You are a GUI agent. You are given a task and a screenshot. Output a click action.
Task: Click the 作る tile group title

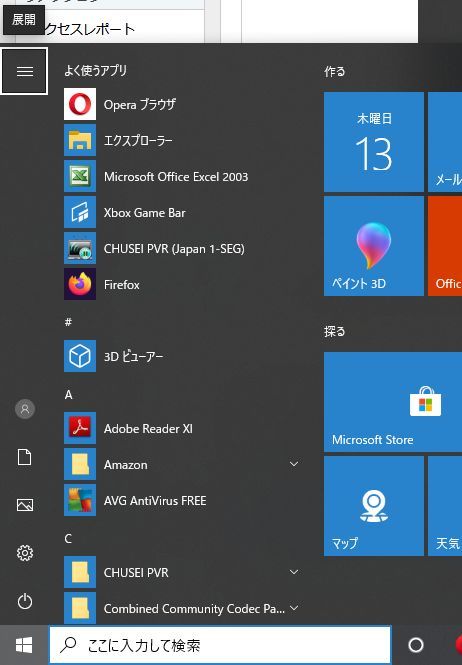335,71
